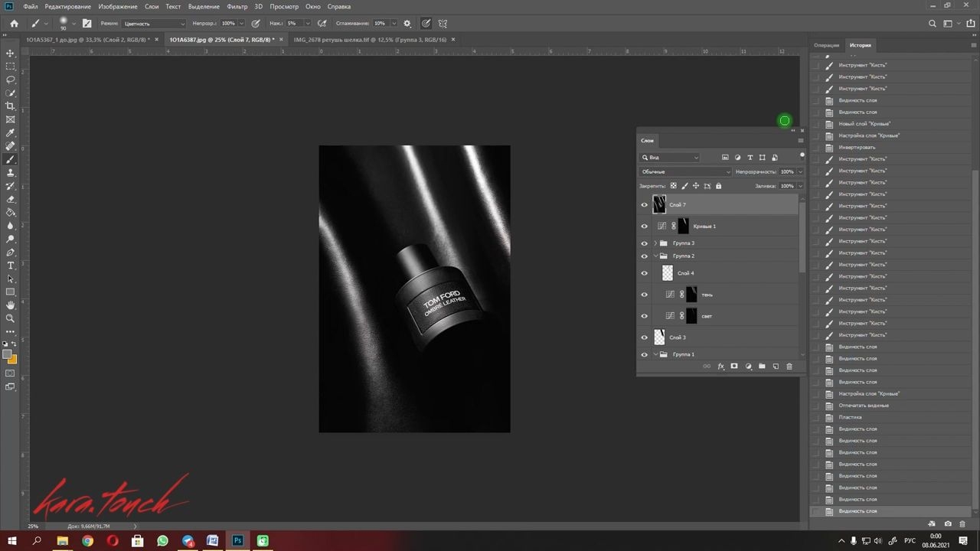Create new snapshot camera icon in History panel
The height and width of the screenshot is (551, 980).
[x=948, y=524]
